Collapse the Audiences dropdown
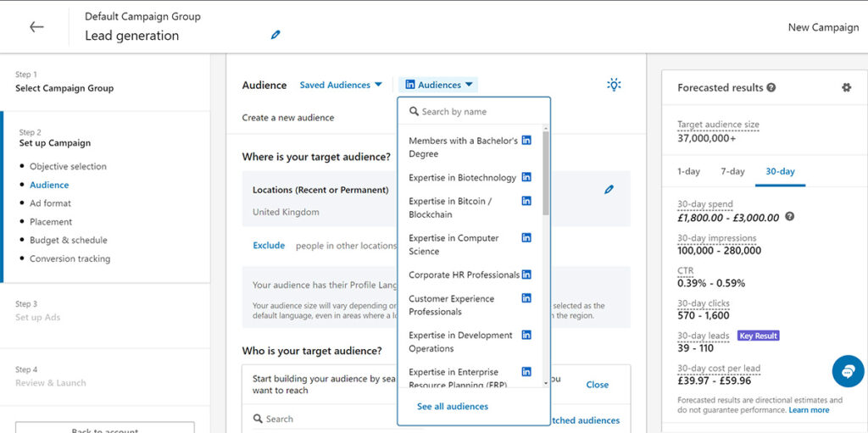Image resolution: width=868 pixels, height=433 pixels. 441,85
